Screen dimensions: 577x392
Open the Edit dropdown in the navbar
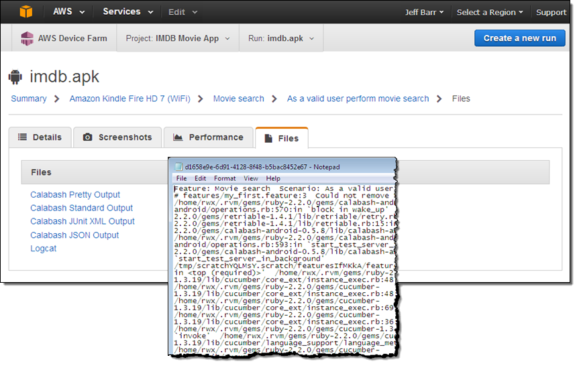pyautogui.click(x=182, y=12)
